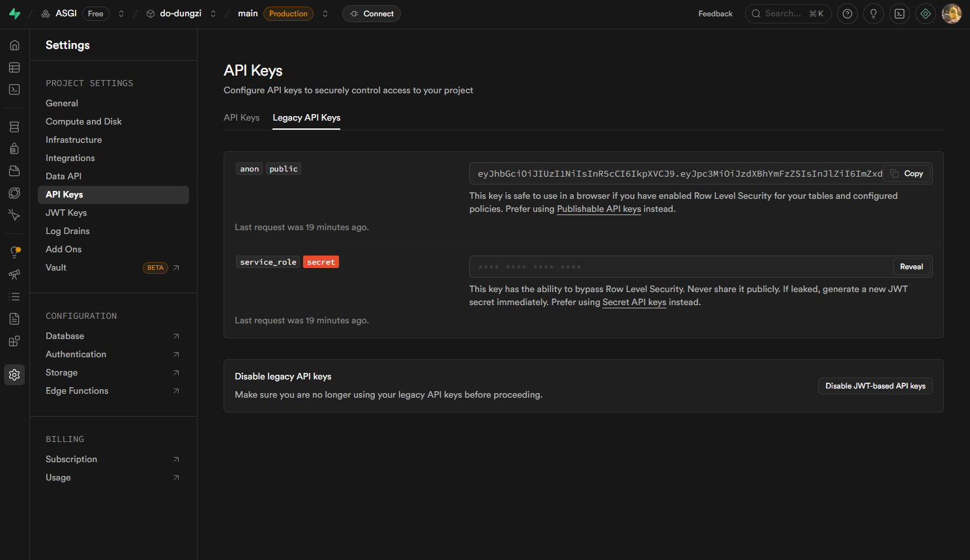Screen dimensions: 970x560
Task: Go to Storage via the sidebar folder icon
Action: (14, 171)
